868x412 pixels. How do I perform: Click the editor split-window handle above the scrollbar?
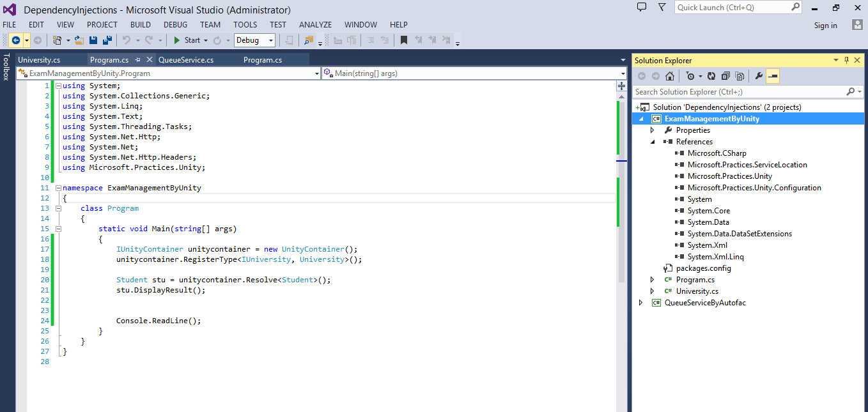click(621, 86)
